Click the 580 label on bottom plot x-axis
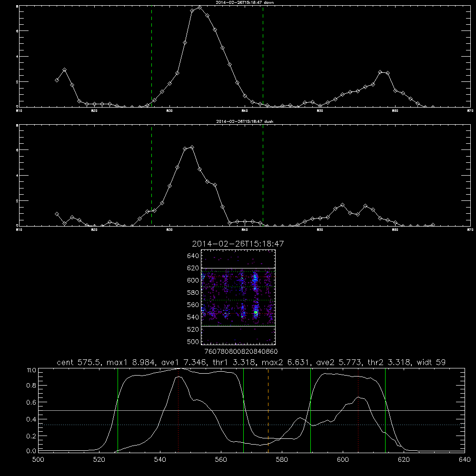This screenshot has width=476, height=476. 282,460
